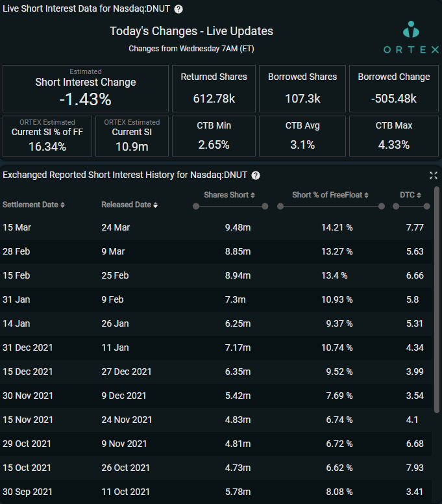
Task: Select the CTB Max 4.33% card
Action: (394, 136)
